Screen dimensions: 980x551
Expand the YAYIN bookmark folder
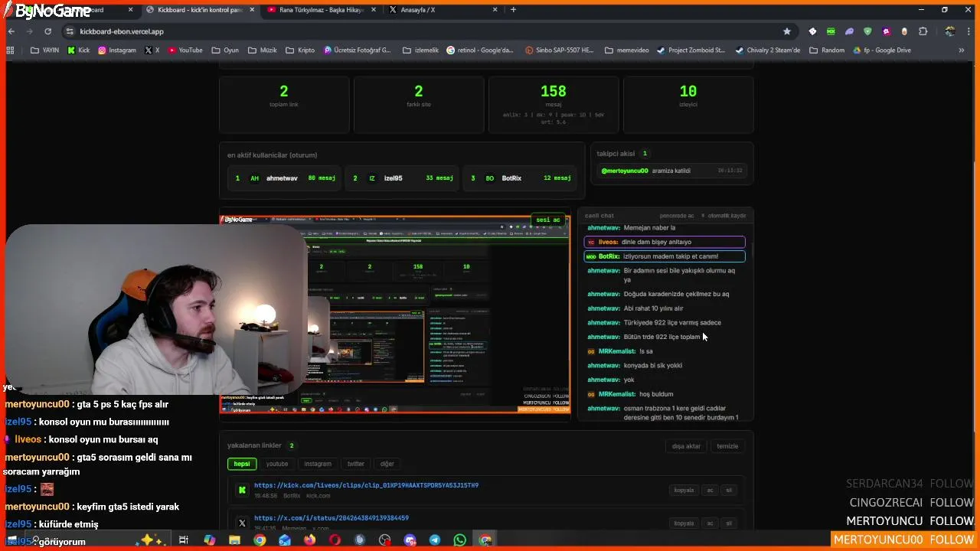pos(44,51)
